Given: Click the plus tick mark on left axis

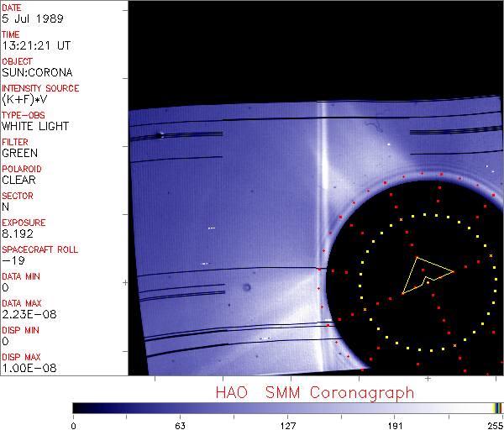Looking at the screenshot, I should [125, 283].
